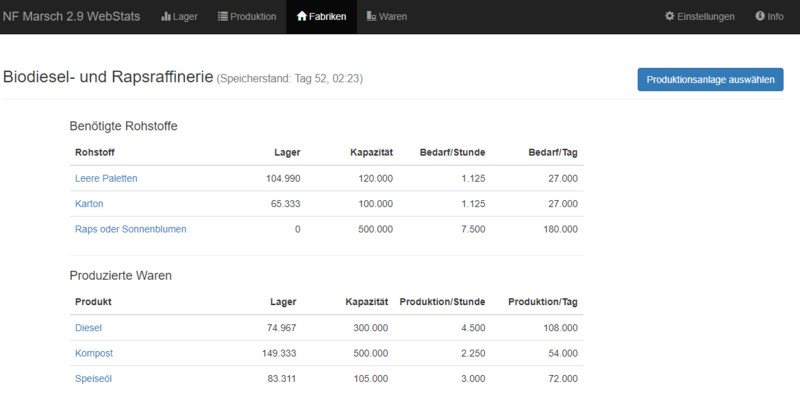Open the Lager tab in navbar

[185, 17]
